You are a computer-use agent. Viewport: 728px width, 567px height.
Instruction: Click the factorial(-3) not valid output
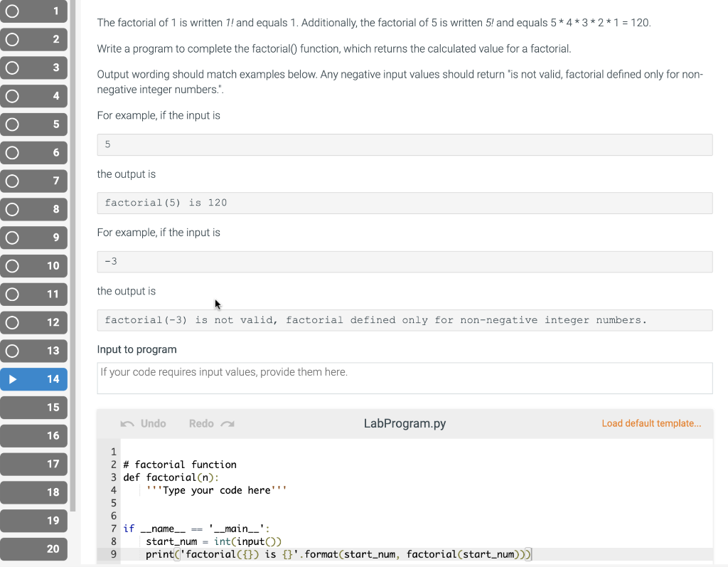click(x=405, y=320)
